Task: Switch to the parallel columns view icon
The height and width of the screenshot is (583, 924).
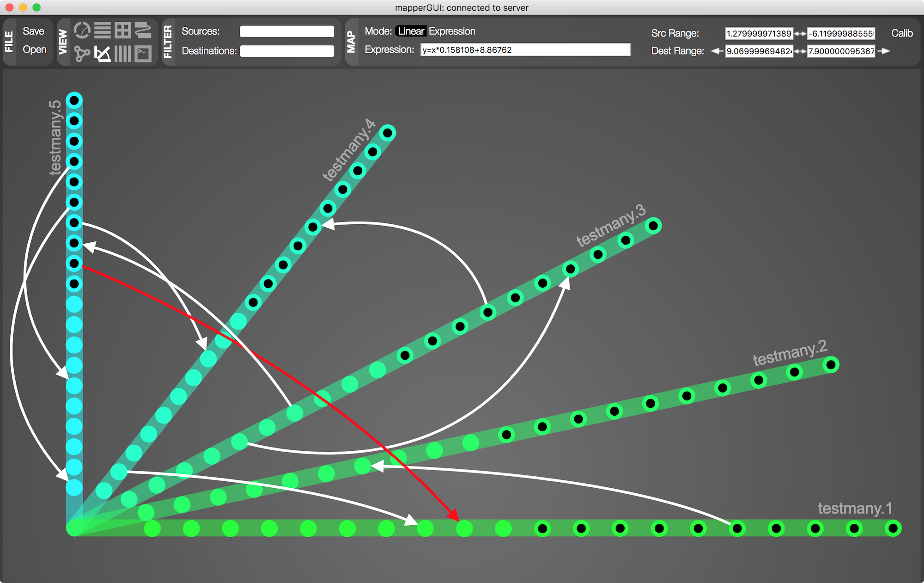Action: click(x=123, y=54)
